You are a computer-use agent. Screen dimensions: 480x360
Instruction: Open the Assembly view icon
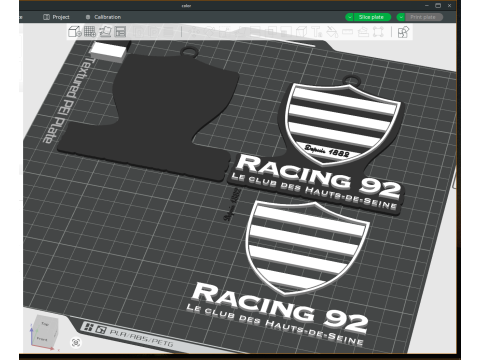[x=403, y=32]
